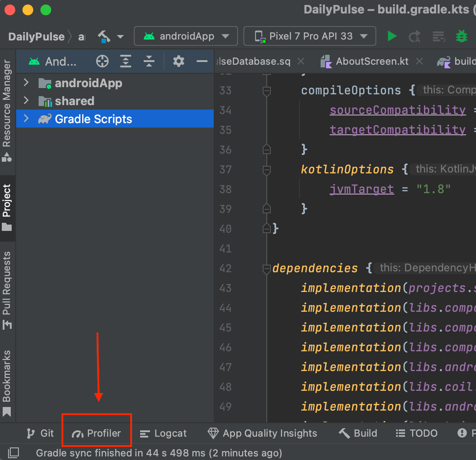Open the Pixel 7 Pro device dropdown

tap(309, 36)
